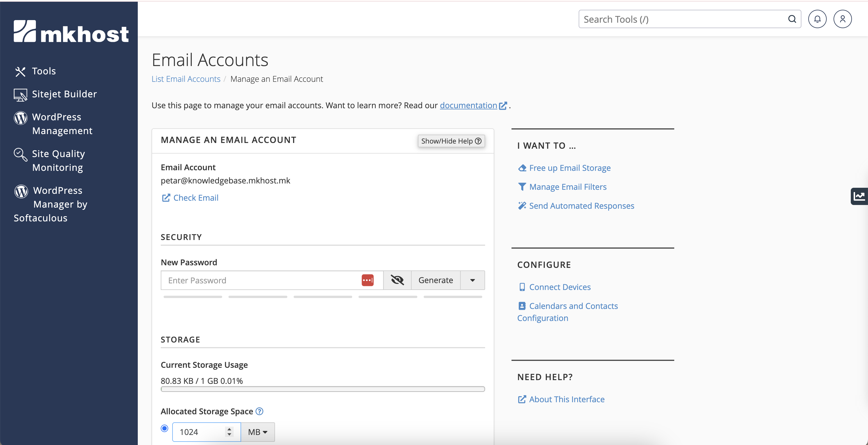This screenshot has height=445, width=868.
Task: Open the statistics chart side tab
Action: [859, 196]
